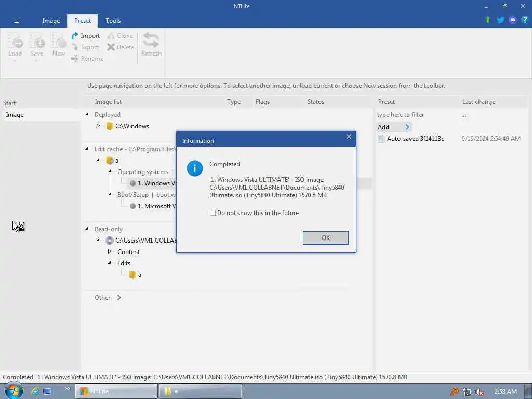Click the green update arrow icon
Viewport: 532px width, 399px height.
pyautogui.click(x=487, y=20)
